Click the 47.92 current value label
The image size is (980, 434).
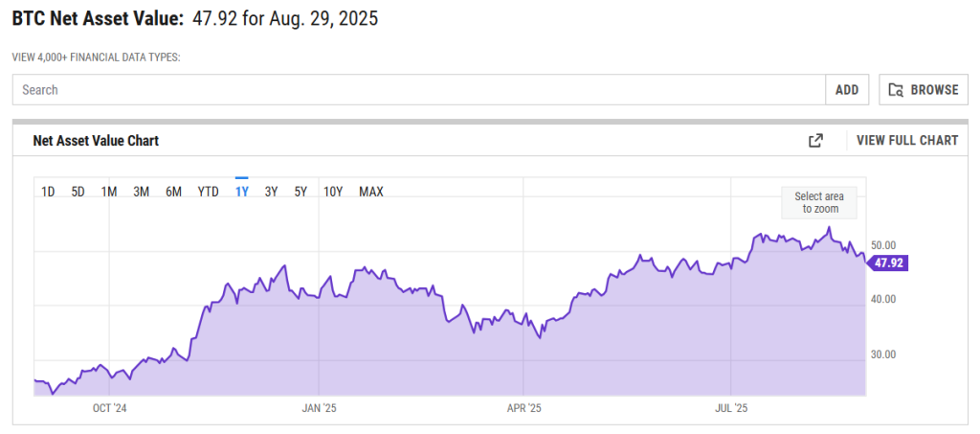pos(888,263)
